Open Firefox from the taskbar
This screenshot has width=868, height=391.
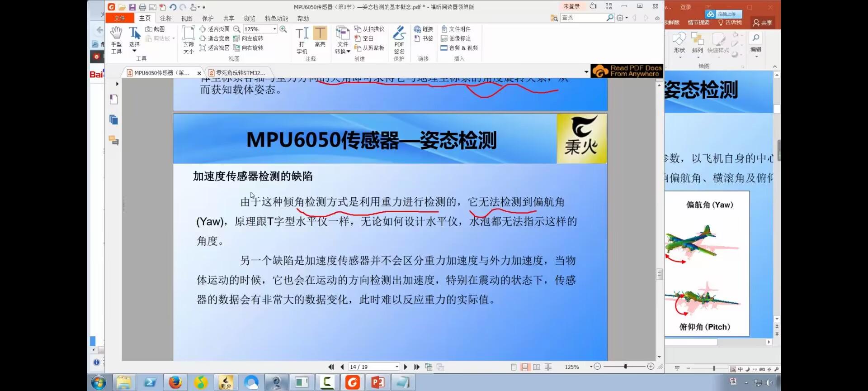(175, 382)
